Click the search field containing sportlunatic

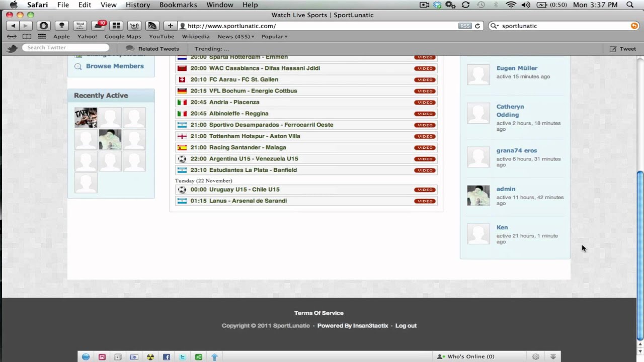click(563, 26)
